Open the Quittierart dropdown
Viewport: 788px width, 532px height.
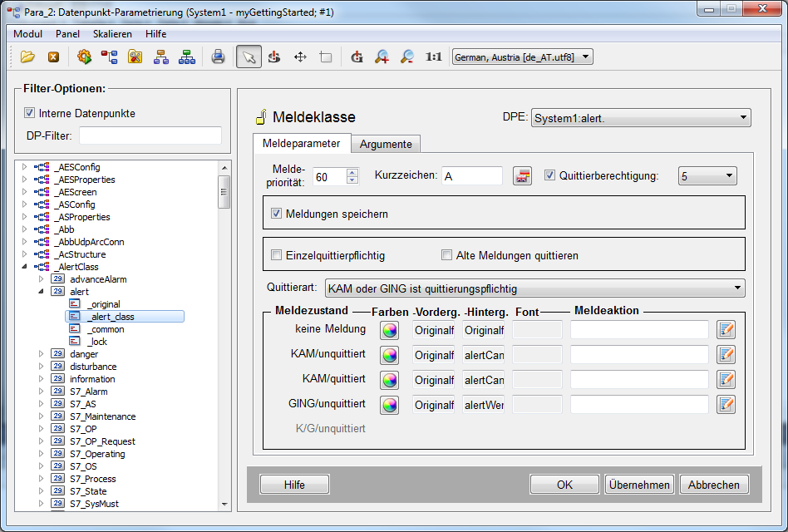(534, 288)
